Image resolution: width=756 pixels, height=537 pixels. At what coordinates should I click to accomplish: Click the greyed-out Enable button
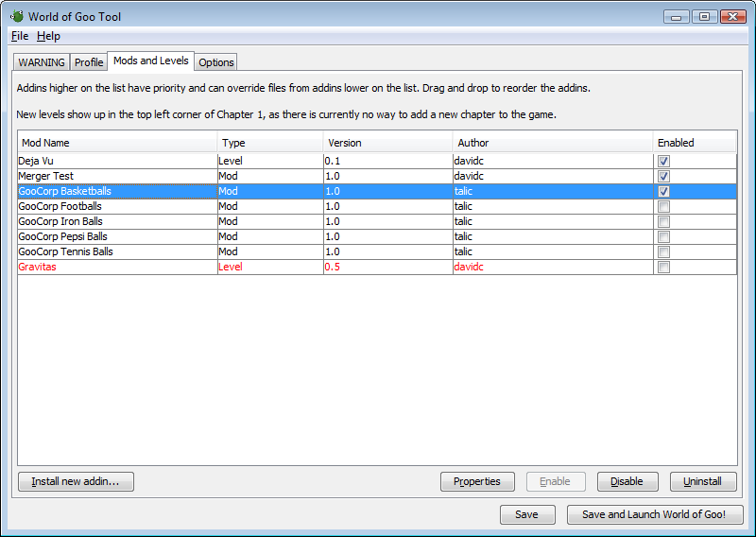point(556,481)
